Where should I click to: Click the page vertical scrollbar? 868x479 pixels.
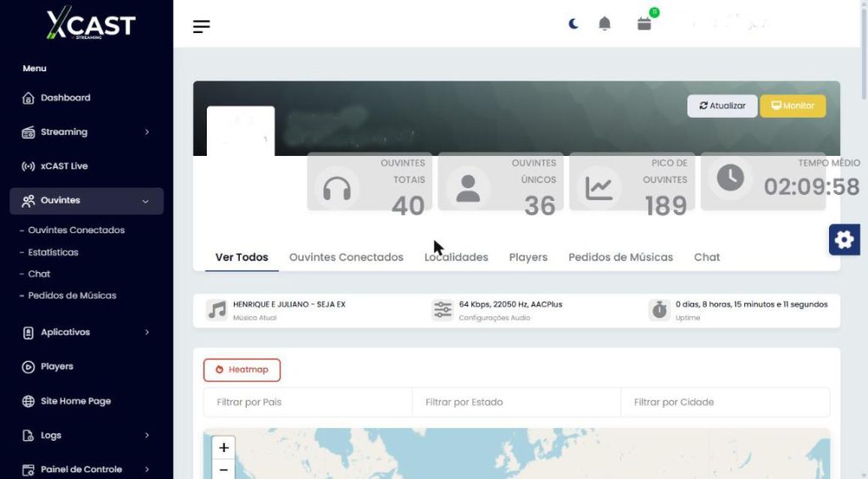[864, 53]
